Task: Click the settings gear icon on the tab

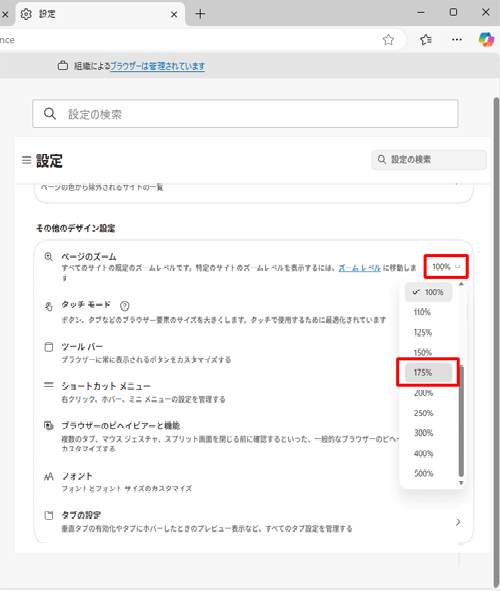Action: coord(26,14)
